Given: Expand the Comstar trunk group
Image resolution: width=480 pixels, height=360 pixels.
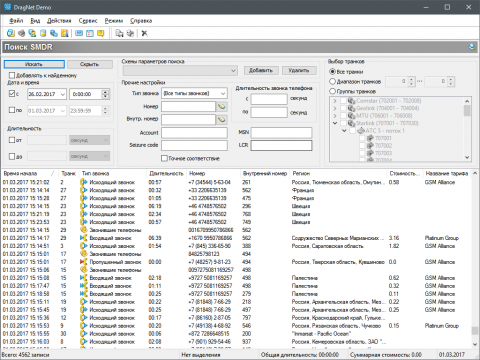Looking at the screenshot, I should click(335, 100).
